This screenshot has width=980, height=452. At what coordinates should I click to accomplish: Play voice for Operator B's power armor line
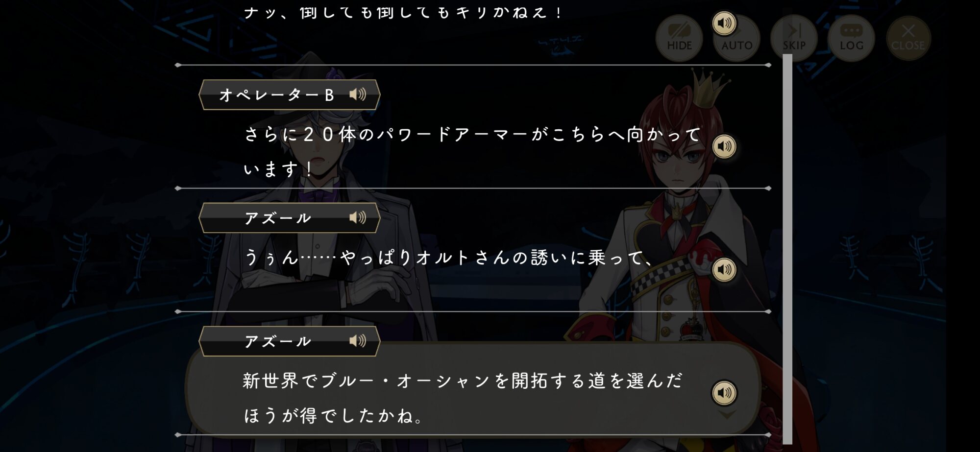pos(724,146)
